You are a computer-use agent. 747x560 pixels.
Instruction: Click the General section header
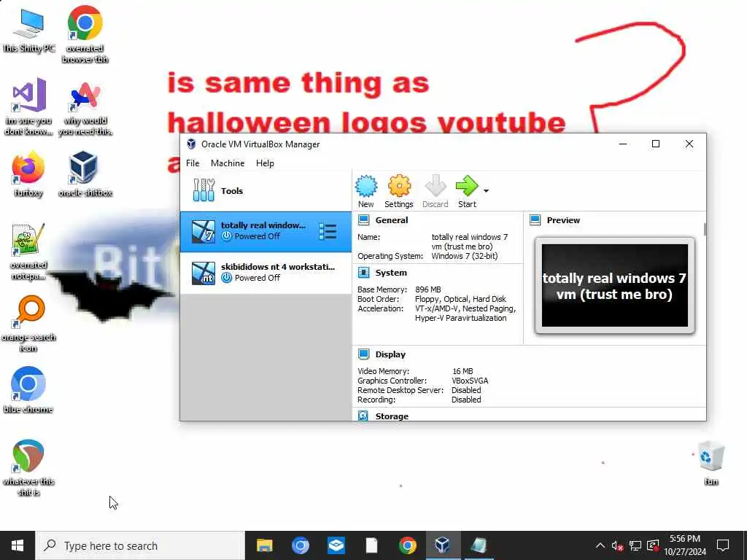(x=392, y=220)
